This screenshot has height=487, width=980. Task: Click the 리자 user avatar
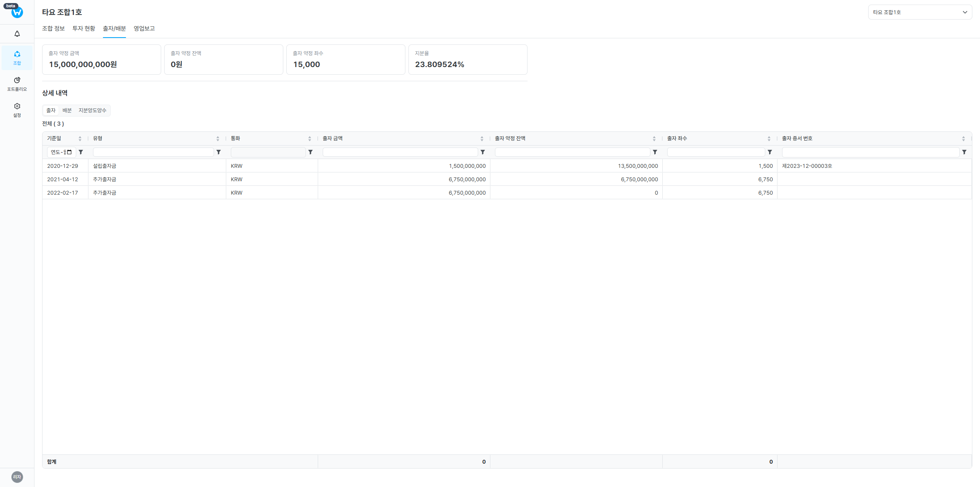click(17, 477)
